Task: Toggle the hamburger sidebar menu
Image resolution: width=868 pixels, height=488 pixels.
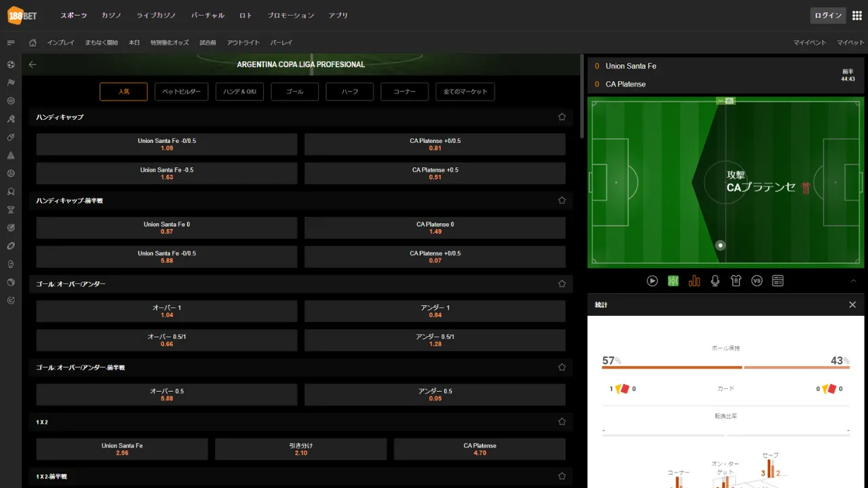Action: coord(11,43)
